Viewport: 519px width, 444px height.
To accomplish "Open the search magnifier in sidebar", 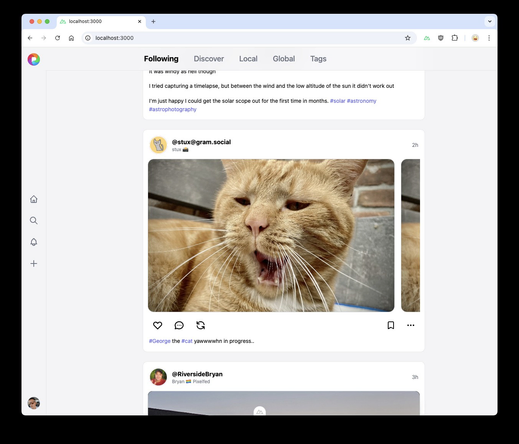I will (34, 221).
